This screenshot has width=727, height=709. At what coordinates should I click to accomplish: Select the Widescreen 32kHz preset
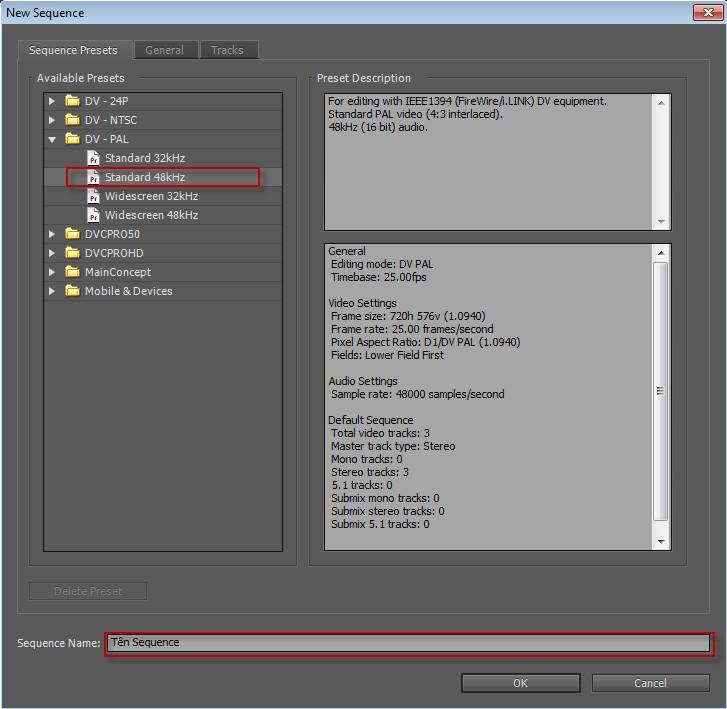click(152, 196)
